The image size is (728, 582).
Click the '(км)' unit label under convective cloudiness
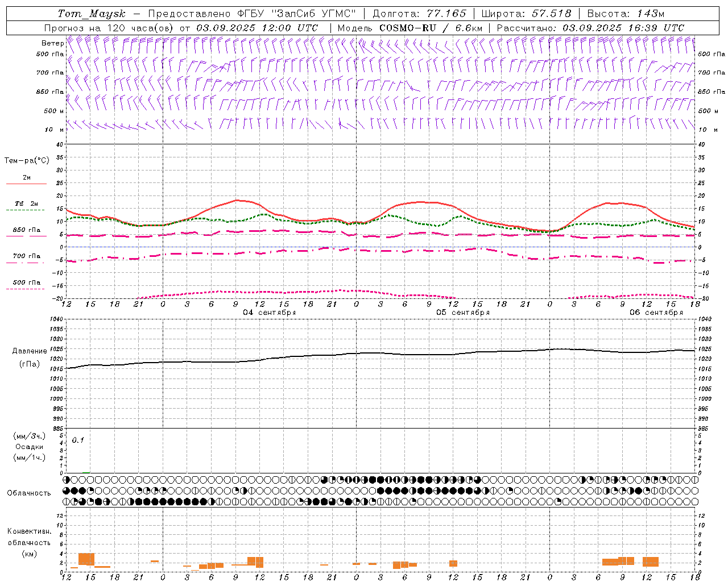(30, 554)
